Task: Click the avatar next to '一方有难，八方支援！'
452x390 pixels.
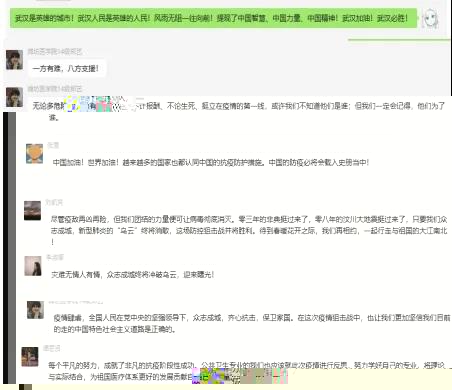Action: click(14, 60)
